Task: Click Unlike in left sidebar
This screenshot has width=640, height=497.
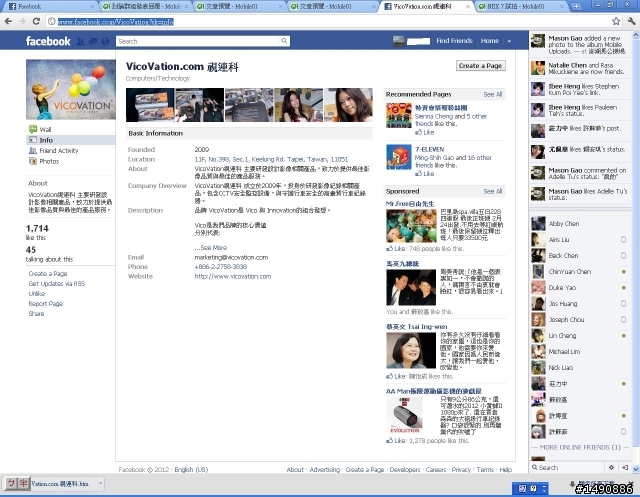Action: tap(37, 293)
